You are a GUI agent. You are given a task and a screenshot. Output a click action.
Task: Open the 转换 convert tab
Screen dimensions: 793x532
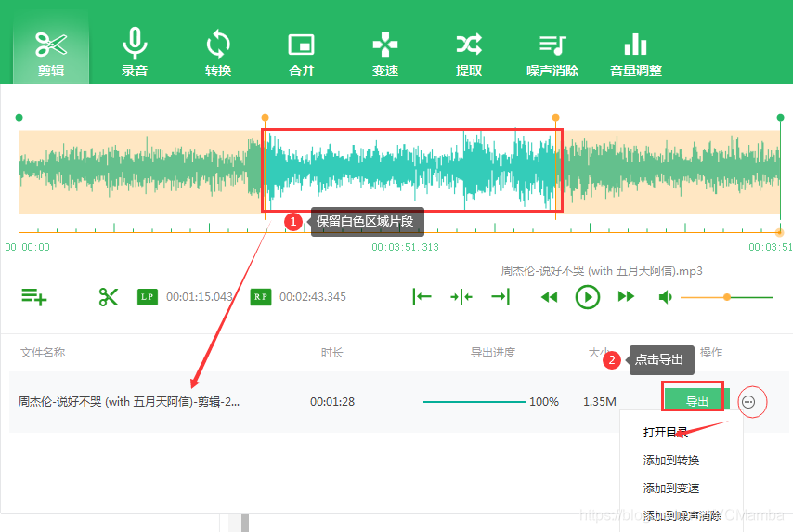point(218,54)
